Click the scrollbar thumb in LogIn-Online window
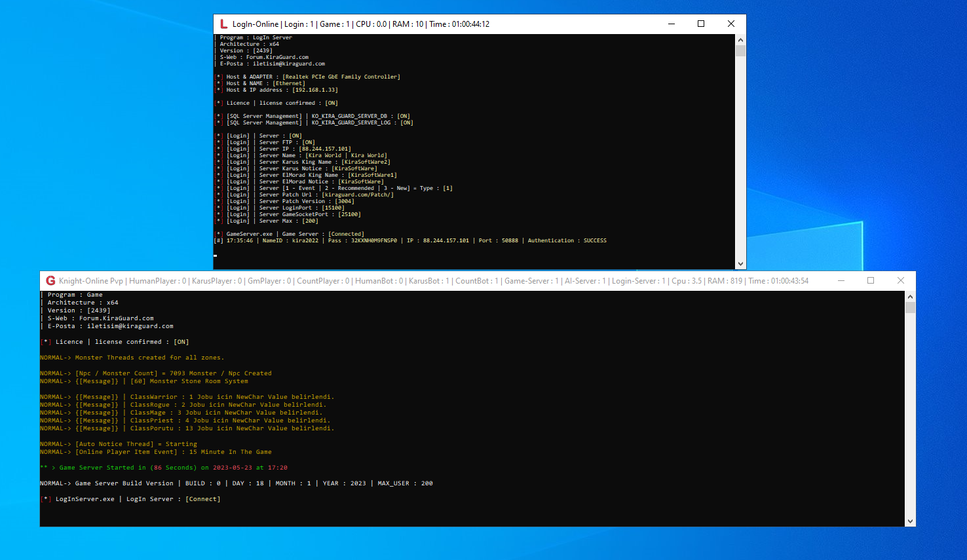This screenshot has width=967, height=560. tap(740, 50)
